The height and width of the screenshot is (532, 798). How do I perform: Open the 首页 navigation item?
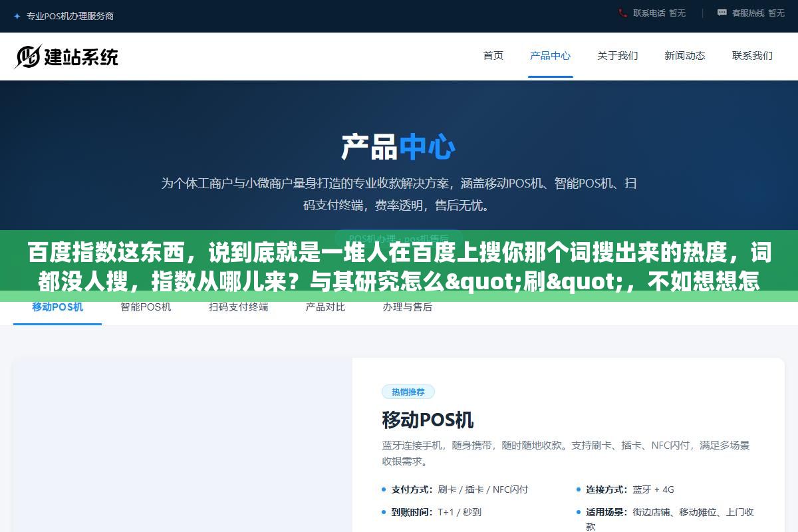pos(493,56)
